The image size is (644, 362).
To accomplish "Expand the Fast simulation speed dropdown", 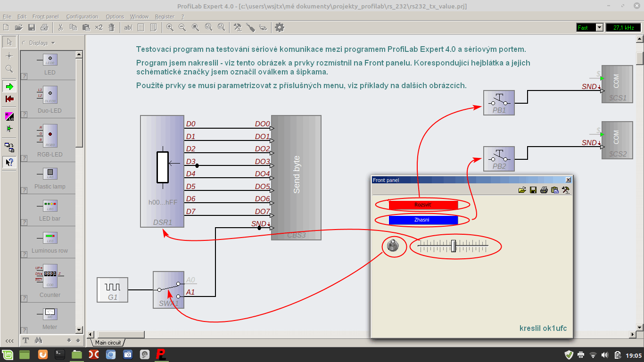I will 599,28.
